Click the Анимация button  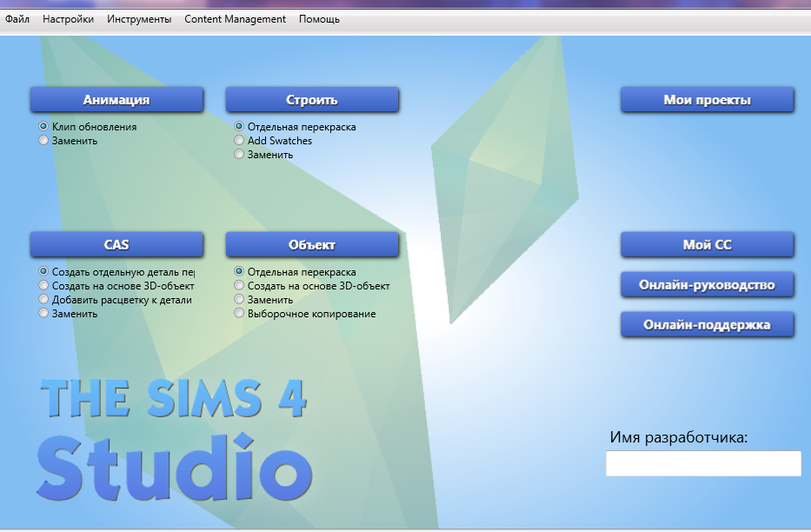116,100
